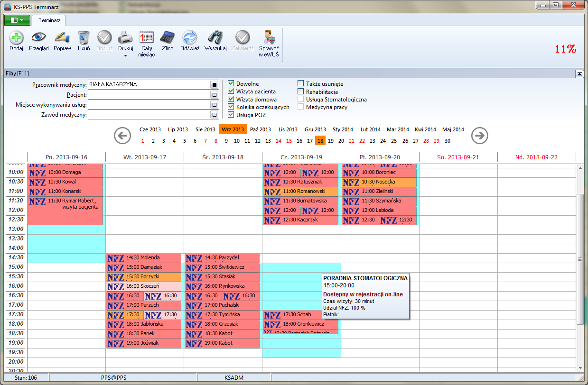Uncheck the Wizyta domowa checkbox
Screen dimensions: 588x385
tap(231, 100)
